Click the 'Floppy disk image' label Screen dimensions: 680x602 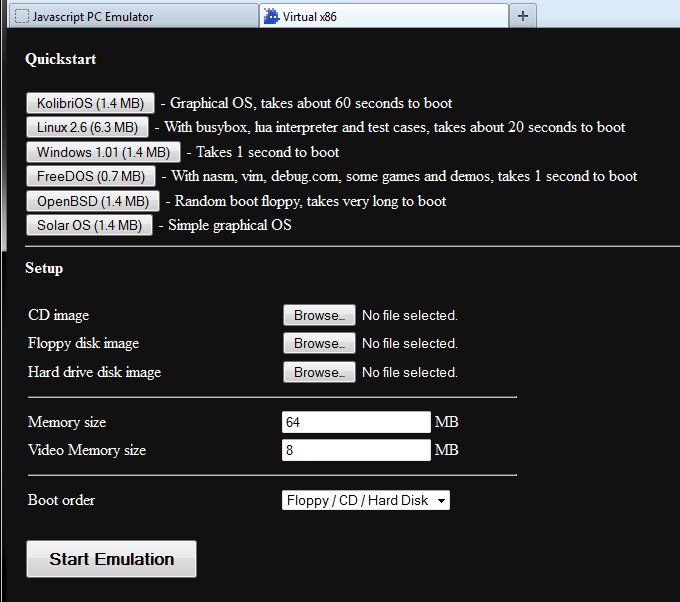[84, 344]
